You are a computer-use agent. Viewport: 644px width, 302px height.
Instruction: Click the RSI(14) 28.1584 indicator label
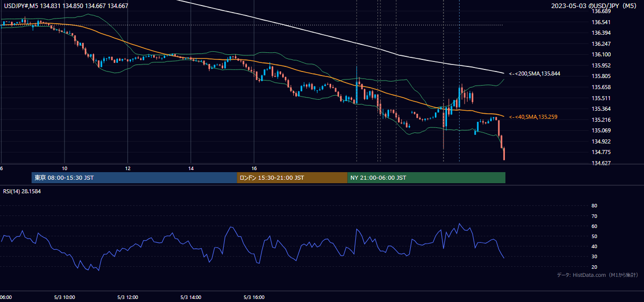pyautogui.click(x=22, y=191)
